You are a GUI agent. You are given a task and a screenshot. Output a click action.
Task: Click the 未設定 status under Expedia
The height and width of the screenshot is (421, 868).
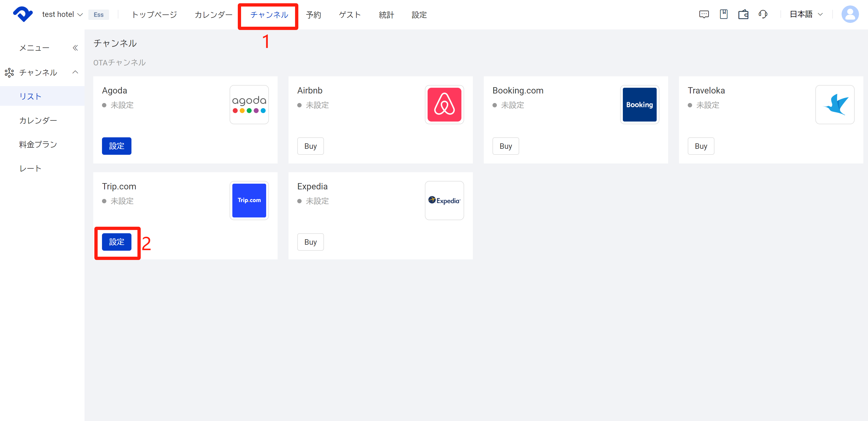coord(317,201)
